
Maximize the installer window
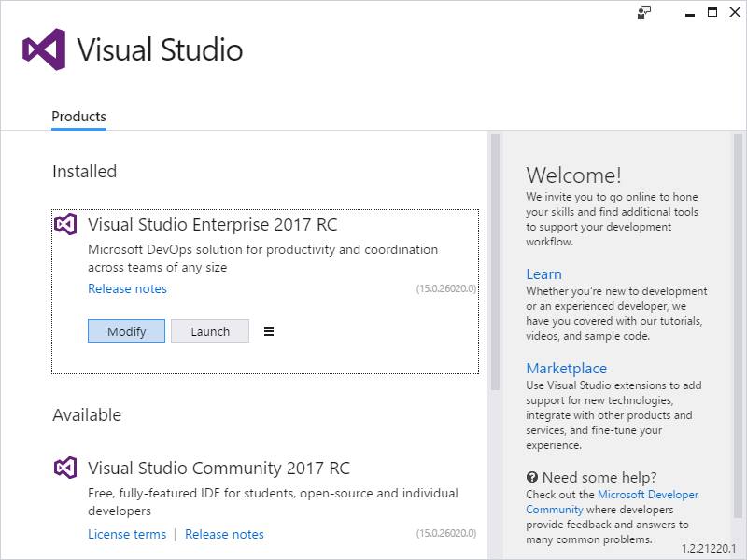tap(712, 12)
